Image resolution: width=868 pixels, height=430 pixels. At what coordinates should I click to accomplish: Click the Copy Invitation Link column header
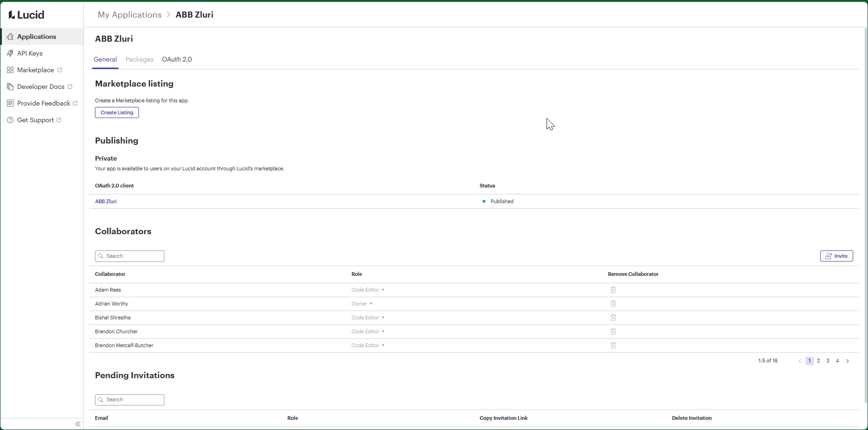(x=503, y=418)
